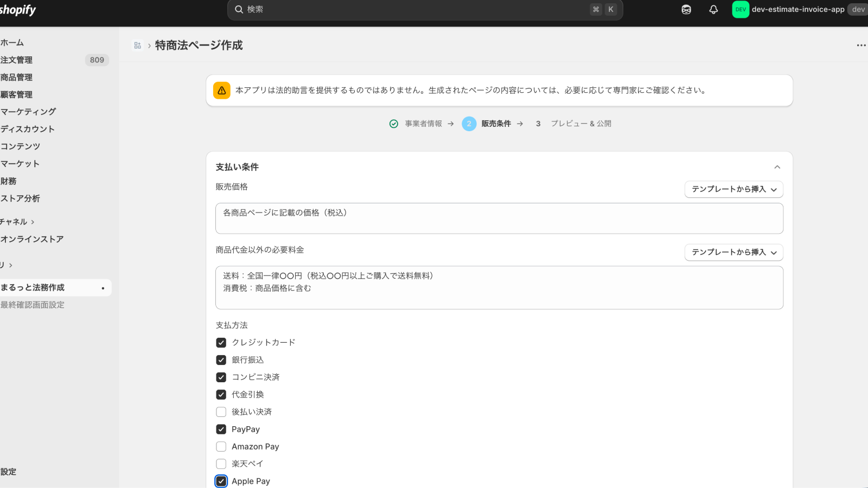
Task: Collapse the 支払い条件 section
Action: point(778,167)
